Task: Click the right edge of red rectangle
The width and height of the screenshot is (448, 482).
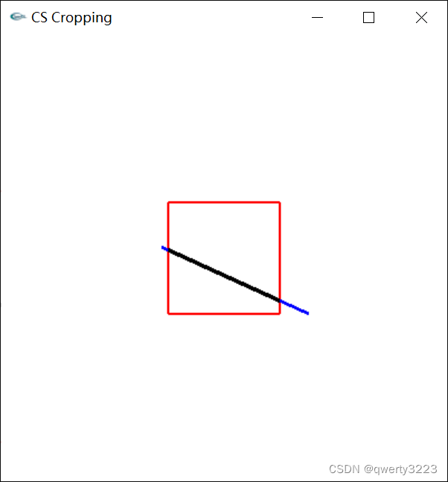Action: (x=280, y=246)
